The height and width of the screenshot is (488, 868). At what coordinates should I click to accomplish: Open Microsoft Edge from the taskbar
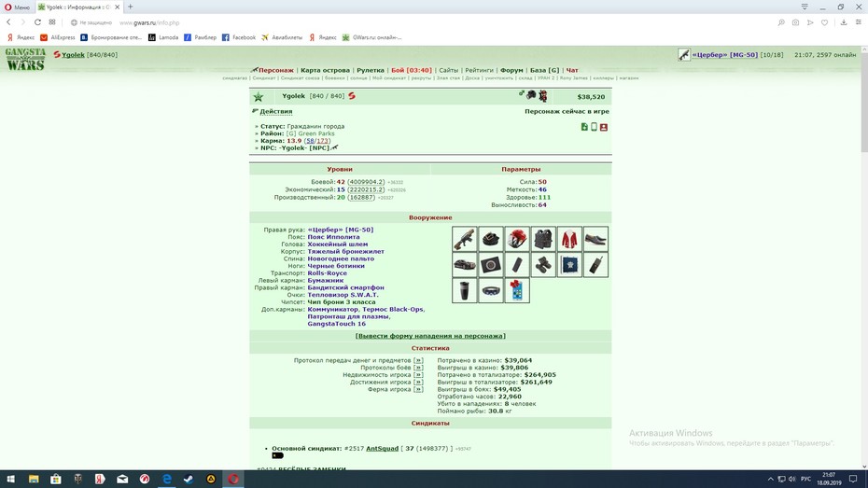167,479
